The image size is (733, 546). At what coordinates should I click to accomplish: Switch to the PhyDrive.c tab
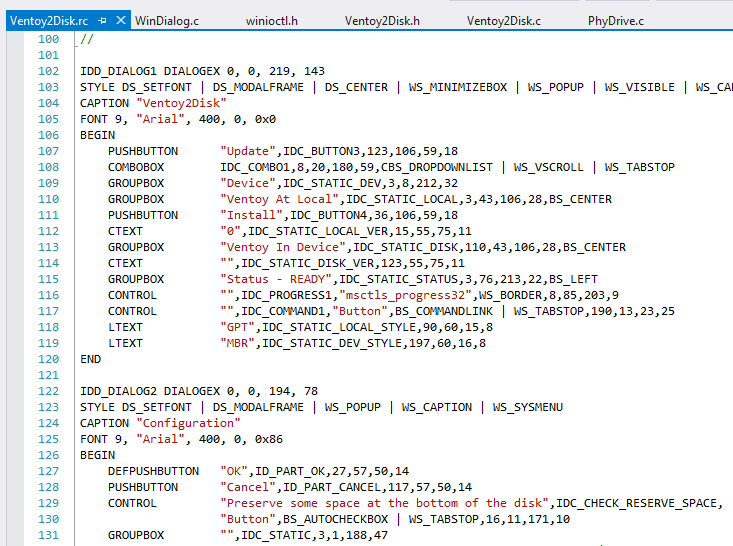(x=616, y=21)
